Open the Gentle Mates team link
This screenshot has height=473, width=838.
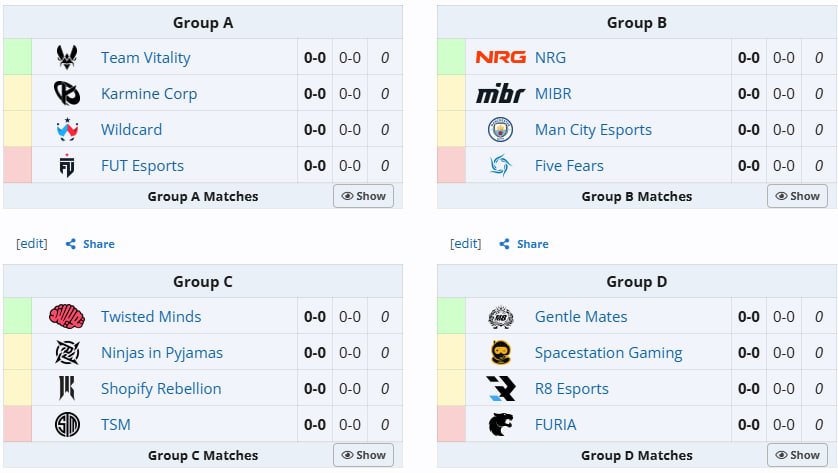pos(581,316)
